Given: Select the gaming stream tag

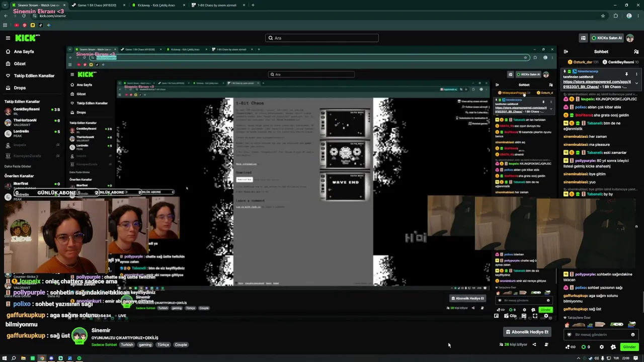Looking at the screenshot, I should point(145,345).
